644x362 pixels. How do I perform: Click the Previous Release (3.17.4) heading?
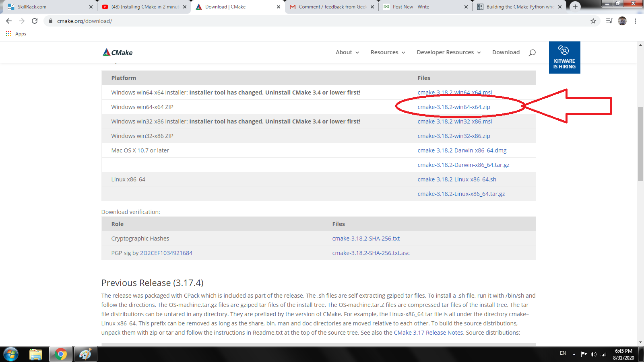153,283
